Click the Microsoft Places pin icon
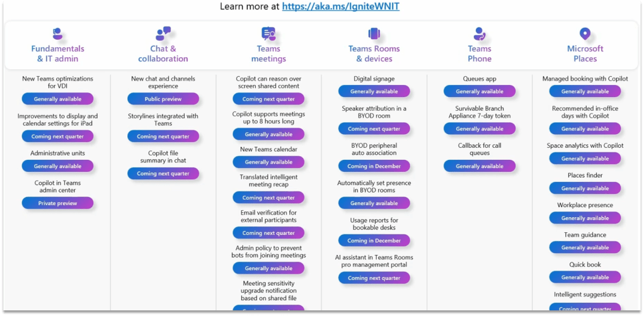The height and width of the screenshot is (316, 644). [x=585, y=33]
